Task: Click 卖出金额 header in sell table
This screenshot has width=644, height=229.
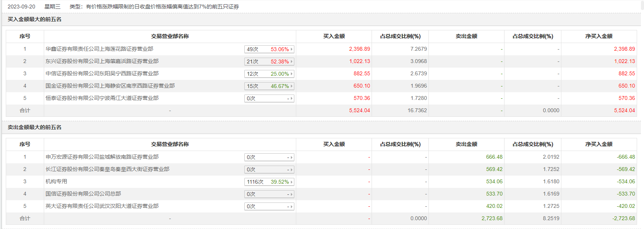Action: pos(466,144)
